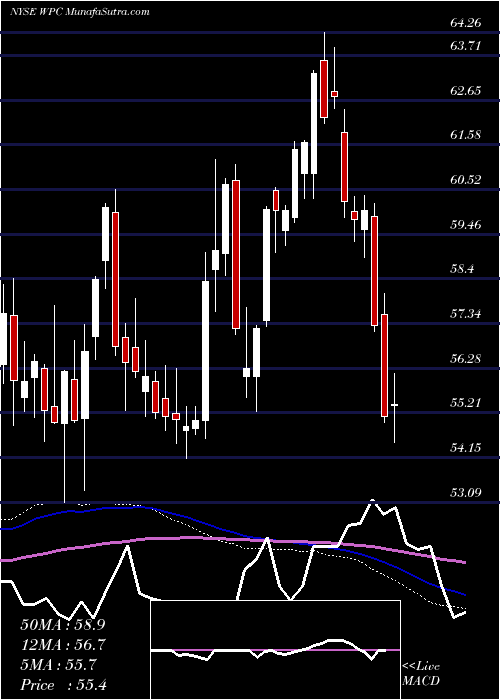This screenshot has height=700, width=500.
Task: Click the 55.21 price axis label
Action: (x=466, y=403)
